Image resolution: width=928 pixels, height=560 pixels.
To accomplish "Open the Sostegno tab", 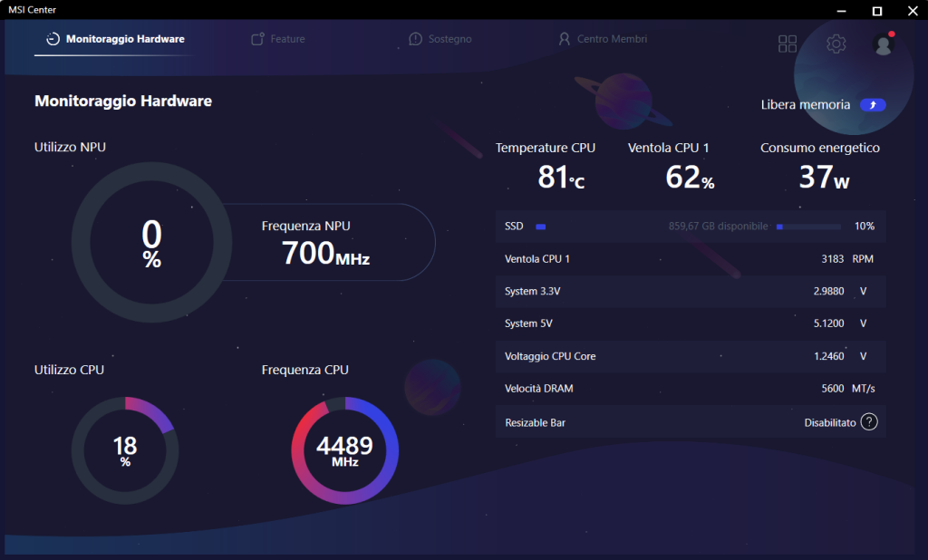I will (x=449, y=39).
